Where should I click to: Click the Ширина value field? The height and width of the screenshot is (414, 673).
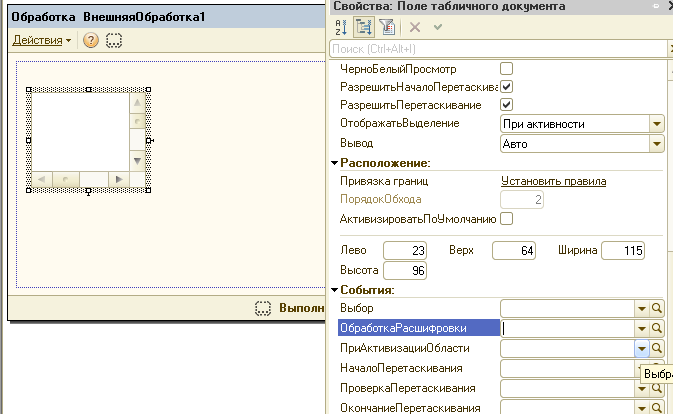coord(623,251)
